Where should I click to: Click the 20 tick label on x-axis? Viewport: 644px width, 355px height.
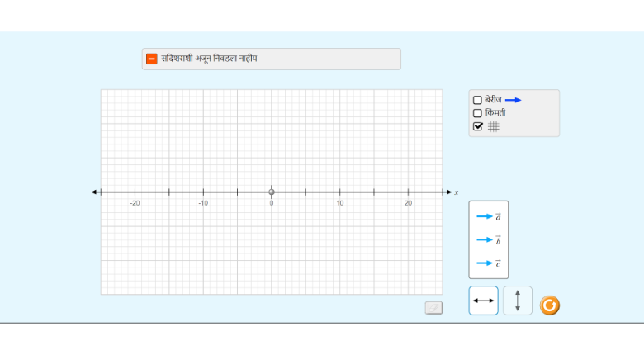(408, 203)
